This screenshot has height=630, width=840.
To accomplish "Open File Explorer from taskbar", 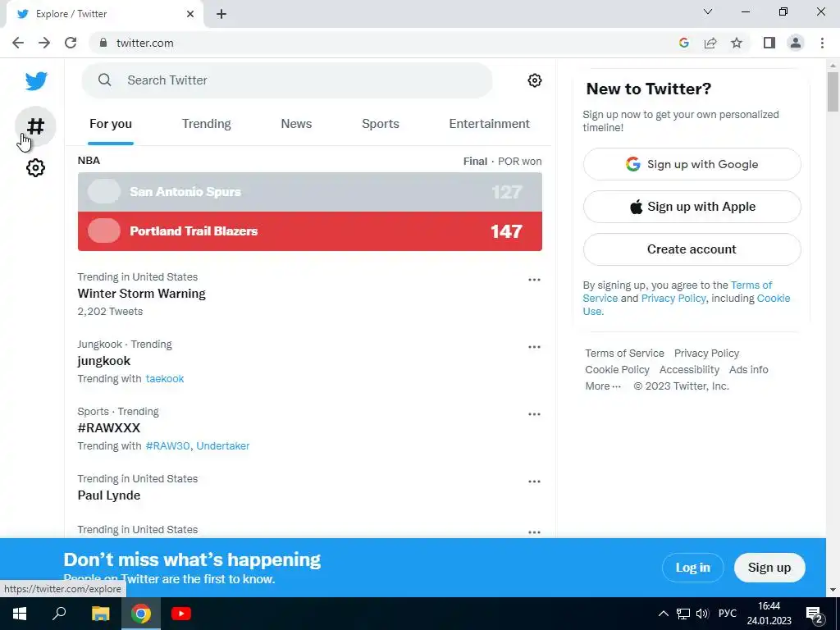I will point(100,614).
